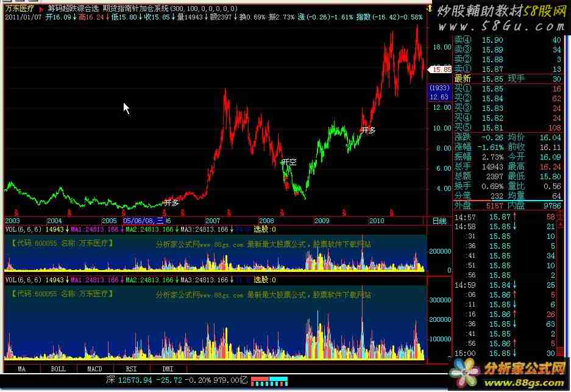Click the 总手 14943 value

pyautogui.click(x=492, y=167)
